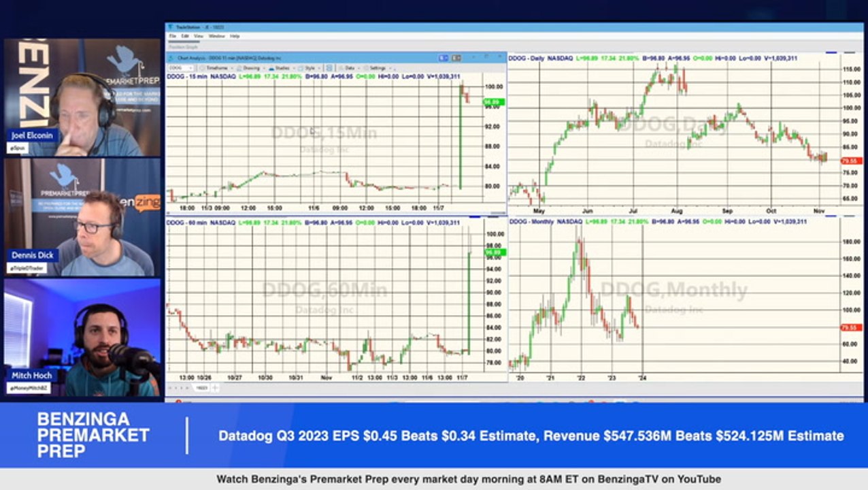The width and height of the screenshot is (868, 490).
Task: Open the Timeframe dropdown
Action: [x=216, y=68]
